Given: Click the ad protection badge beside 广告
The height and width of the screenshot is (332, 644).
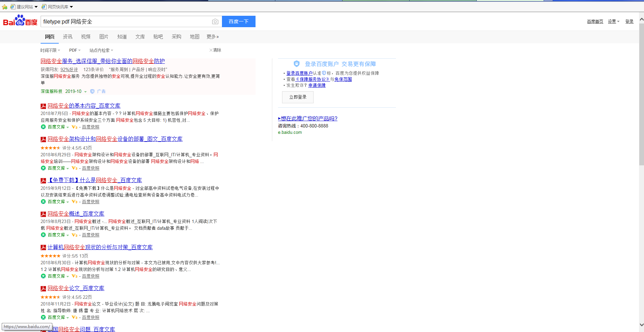Looking at the screenshot, I should pos(92,91).
